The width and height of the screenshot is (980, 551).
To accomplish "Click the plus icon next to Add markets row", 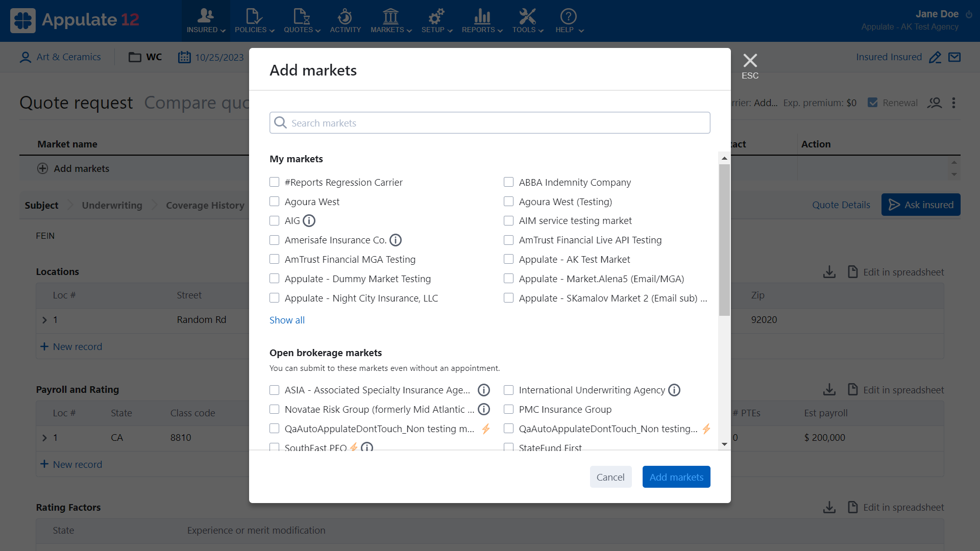I will click(x=43, y=169).
